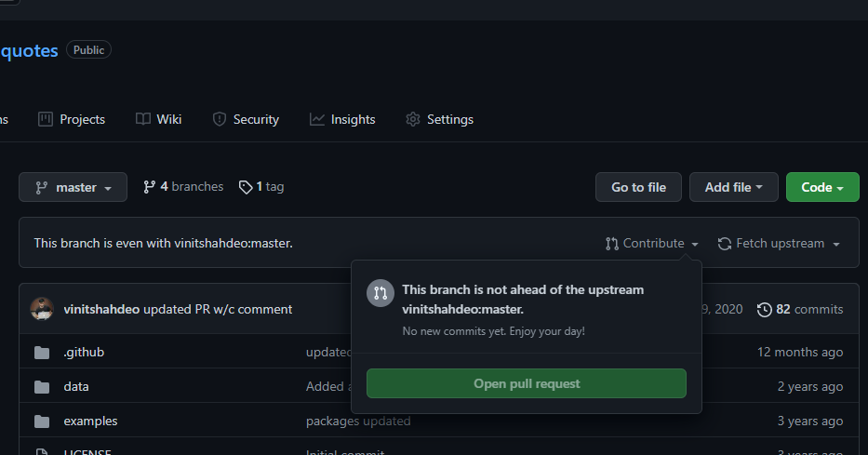868x455 pixels.
Task: Open the Insights tab
Action: (342, 119)
